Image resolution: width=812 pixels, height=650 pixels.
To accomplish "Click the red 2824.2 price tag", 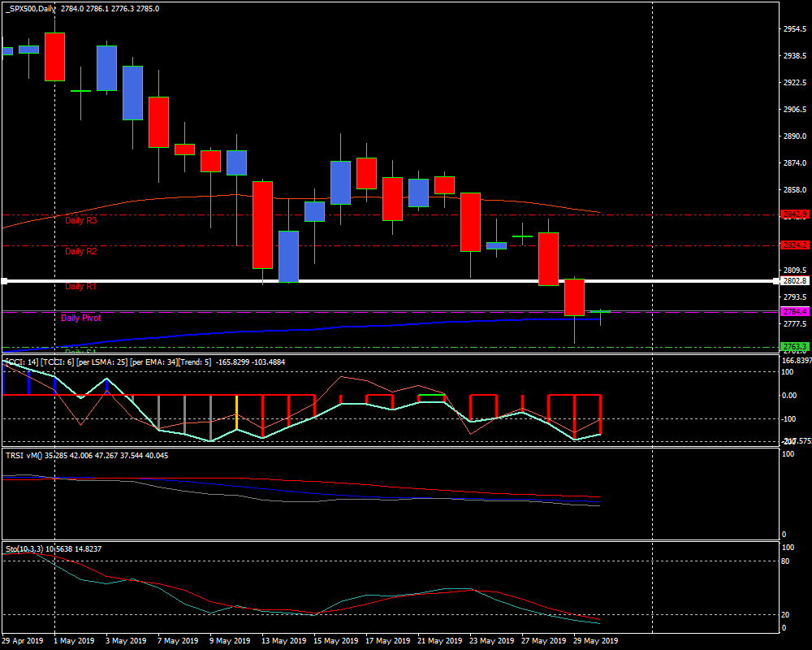I will click(795, 245).
